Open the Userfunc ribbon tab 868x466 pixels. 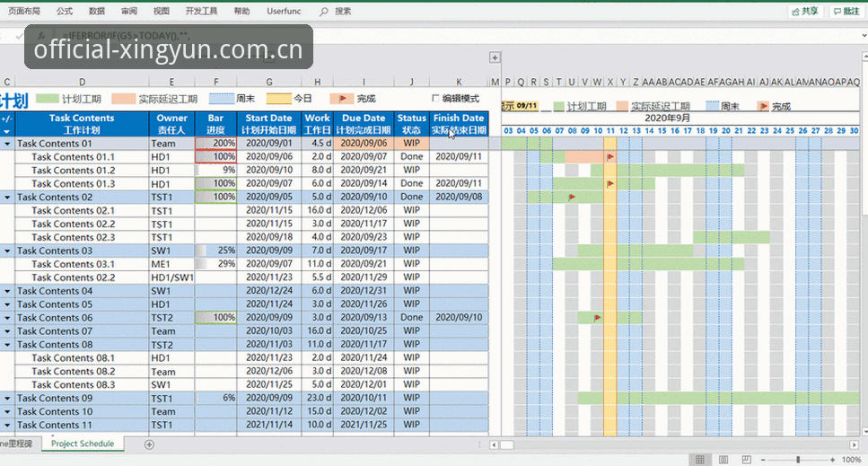coord(284,11)
